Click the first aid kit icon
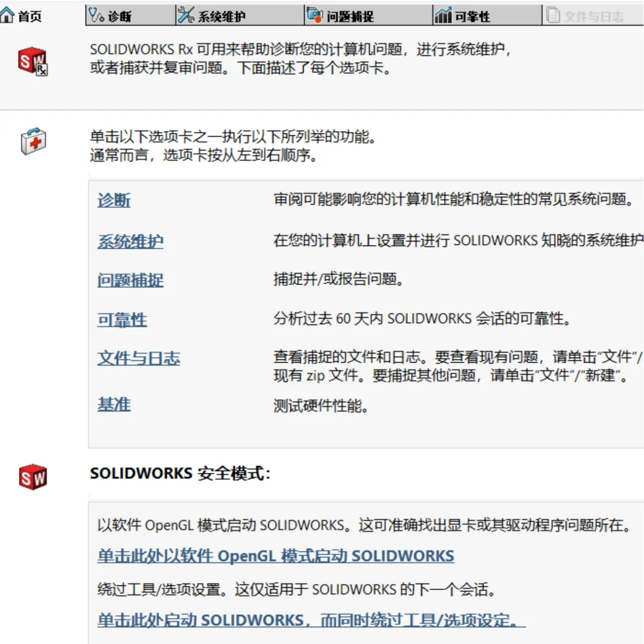644x644 pixels. [33, 141]
